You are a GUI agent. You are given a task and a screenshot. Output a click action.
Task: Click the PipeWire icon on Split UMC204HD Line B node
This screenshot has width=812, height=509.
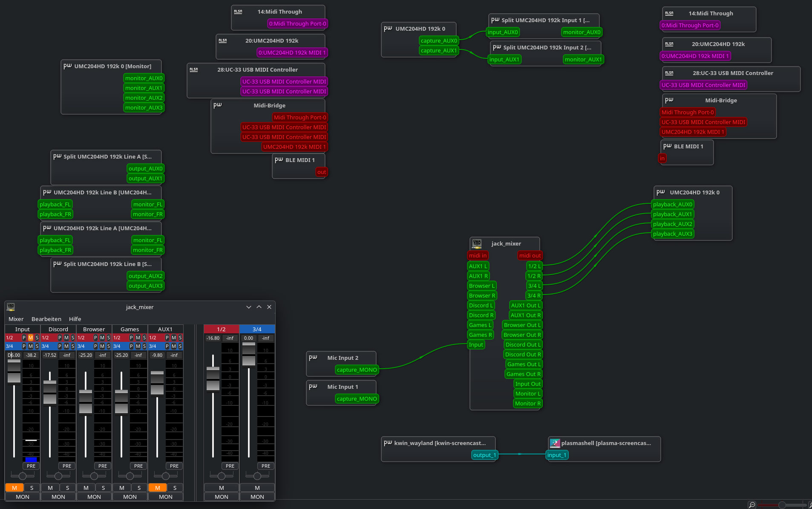(57, 264)
